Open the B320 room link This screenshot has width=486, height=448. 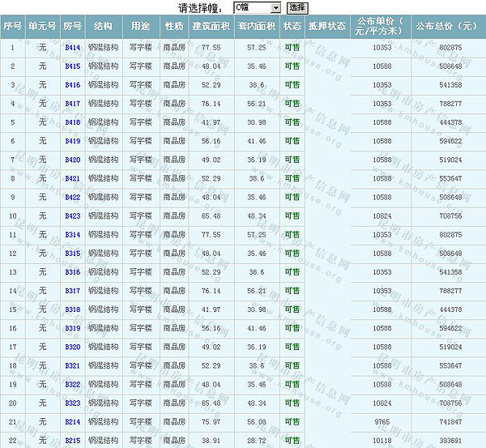click(72, 347)
